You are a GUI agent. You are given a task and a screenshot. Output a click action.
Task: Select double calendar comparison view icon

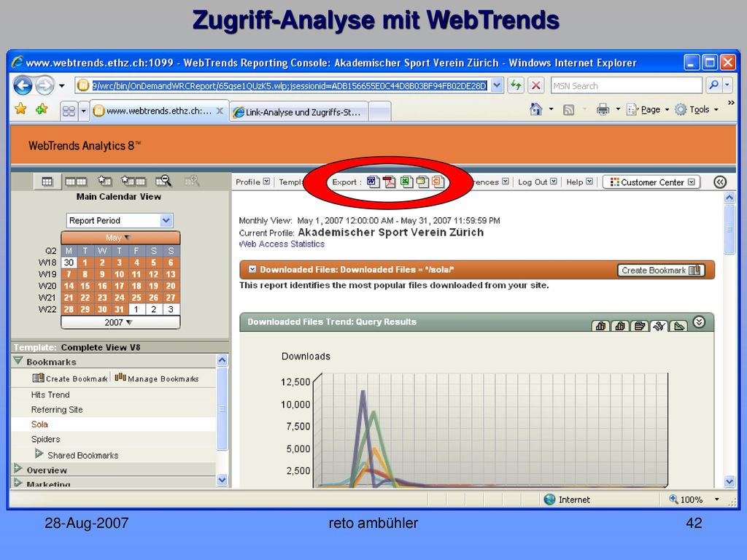(76, 181)
